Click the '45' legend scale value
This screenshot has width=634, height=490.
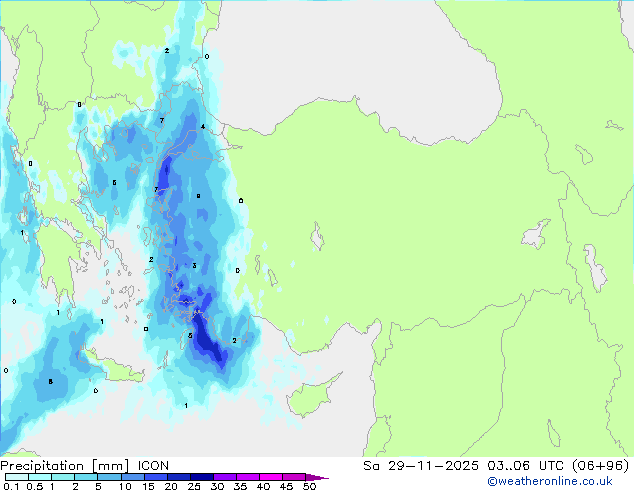pyautogui.click(x=286, y=486)
